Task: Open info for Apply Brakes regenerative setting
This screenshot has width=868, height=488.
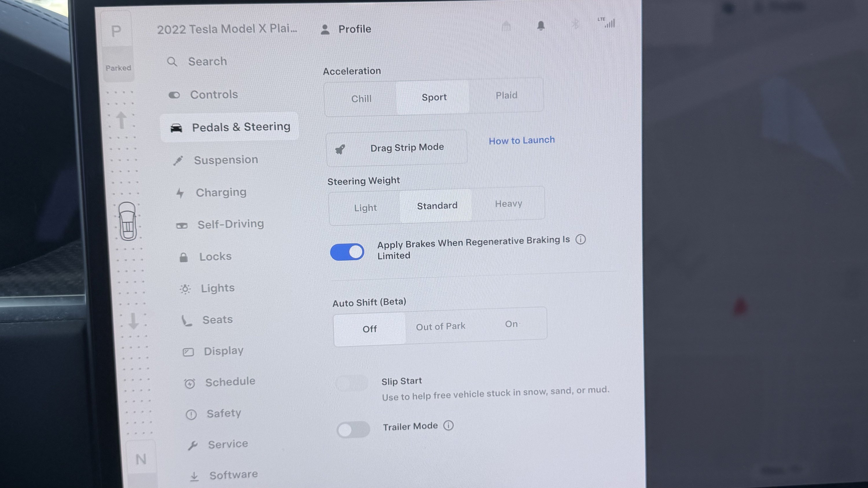Action: [x=580, y=240]
